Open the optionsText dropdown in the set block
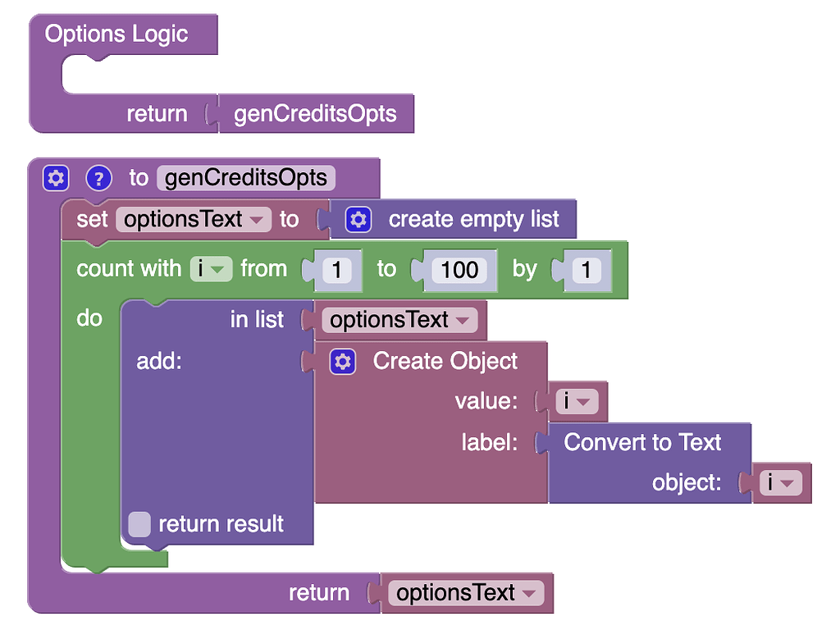Image resolution: width=840 pixels, height=621 pixels. [257, 219]
